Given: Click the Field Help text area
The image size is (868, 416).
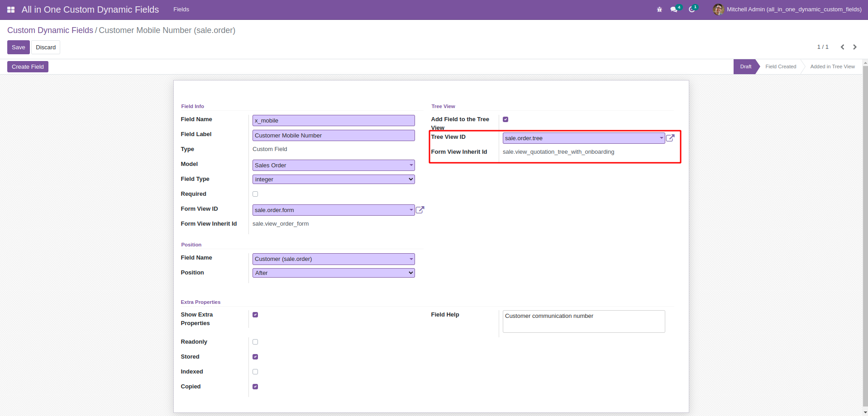Looking at the screenshot, I should (583, 321).
